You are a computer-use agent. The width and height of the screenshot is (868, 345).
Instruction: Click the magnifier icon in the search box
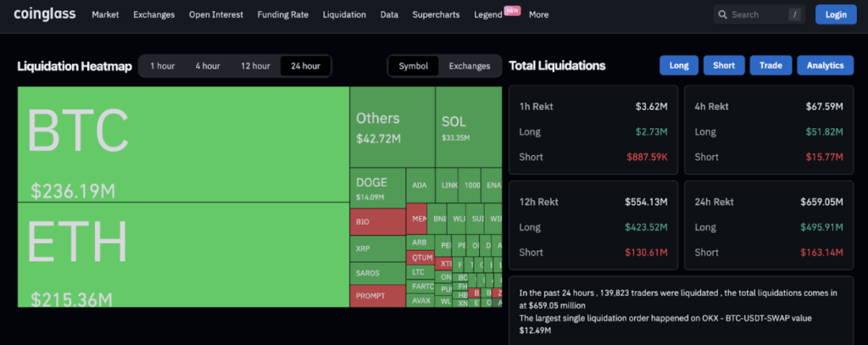pyautogui.click(x=722, y=14)
